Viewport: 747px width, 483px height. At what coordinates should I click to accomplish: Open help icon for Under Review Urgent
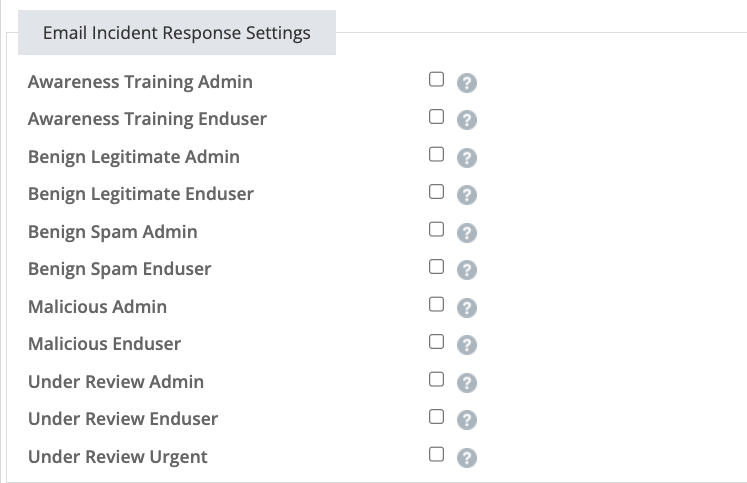click(467, 458)
